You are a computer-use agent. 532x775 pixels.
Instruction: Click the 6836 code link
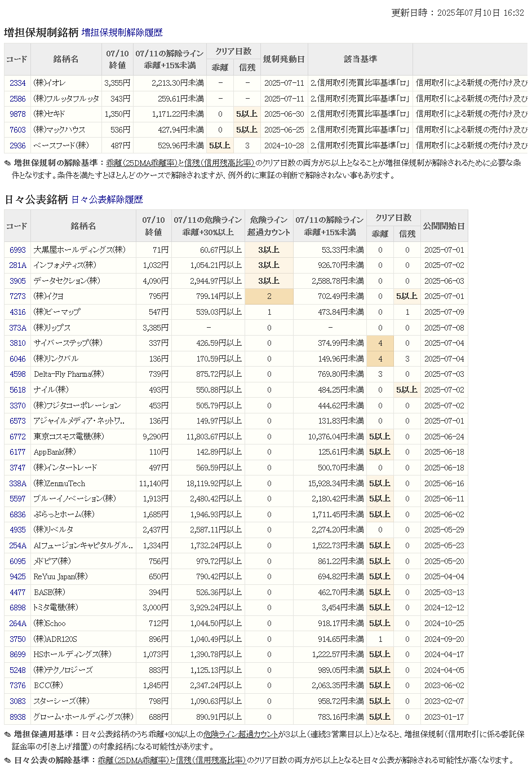(17, 514)
